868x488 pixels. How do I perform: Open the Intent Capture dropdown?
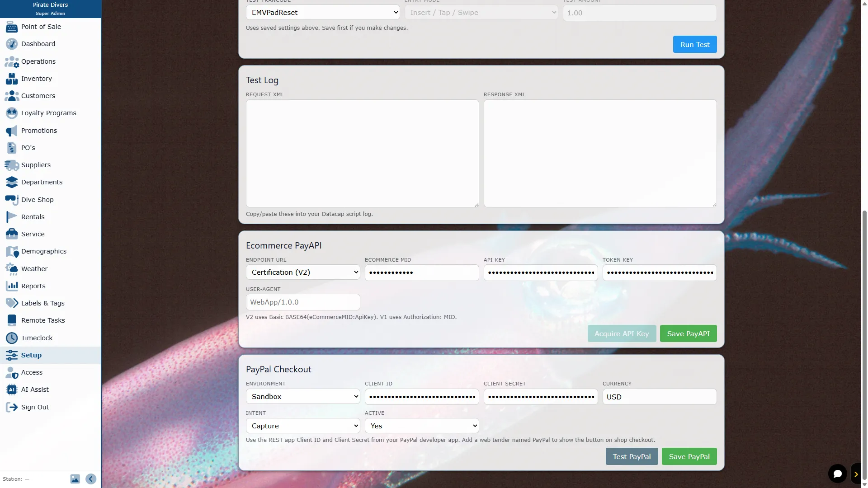[x=303, y=426]
